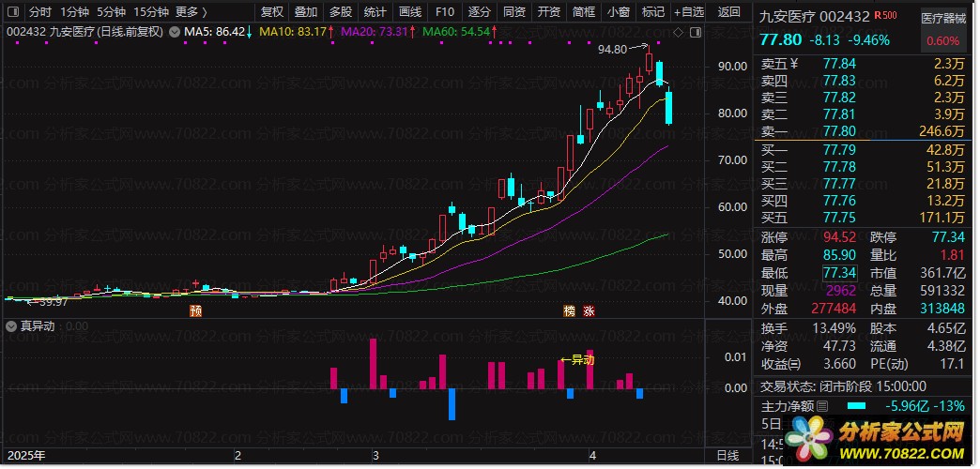The image size is (980, 469).
Task: Open F10 company information
Action: [444, 11]
